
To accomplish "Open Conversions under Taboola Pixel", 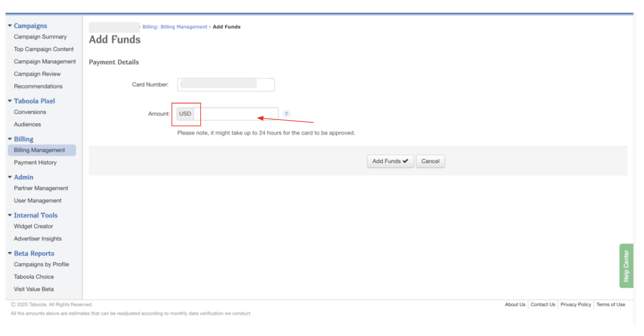I will point(30,112).
